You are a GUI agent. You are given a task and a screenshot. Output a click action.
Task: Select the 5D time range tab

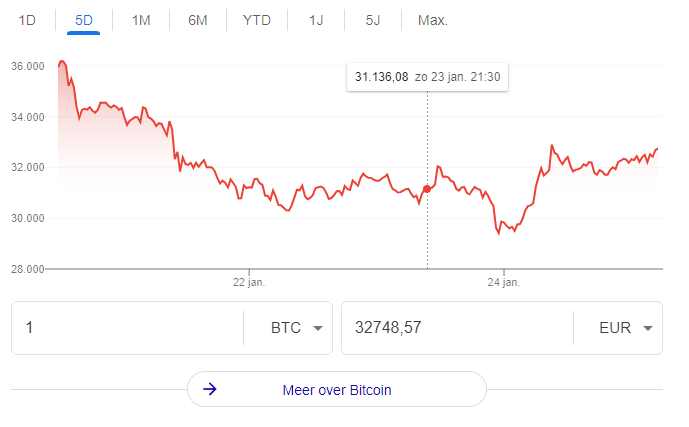click(x=84, y=20)
